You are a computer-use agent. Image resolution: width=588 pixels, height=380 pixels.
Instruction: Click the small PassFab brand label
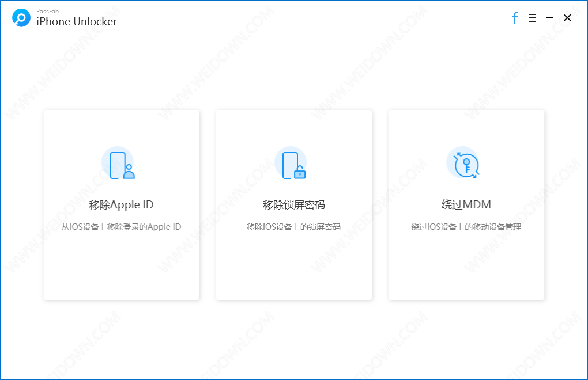(x=48, y=12)
